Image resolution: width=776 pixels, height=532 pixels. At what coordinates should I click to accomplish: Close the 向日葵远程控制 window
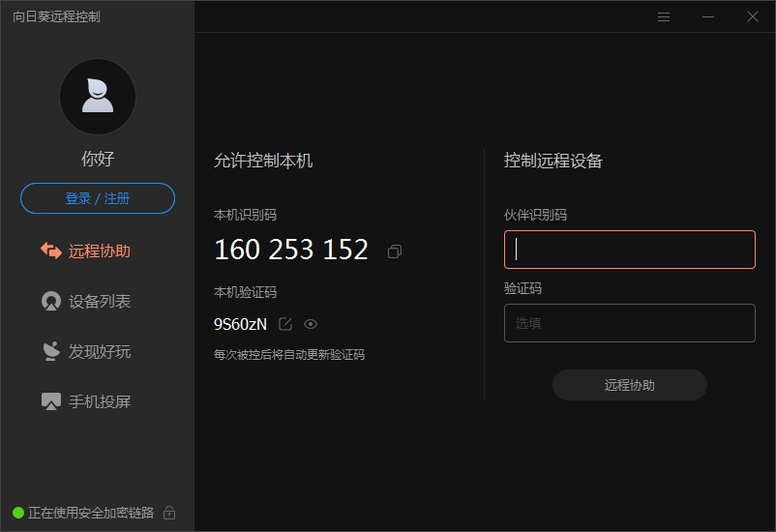click(753, 16)
